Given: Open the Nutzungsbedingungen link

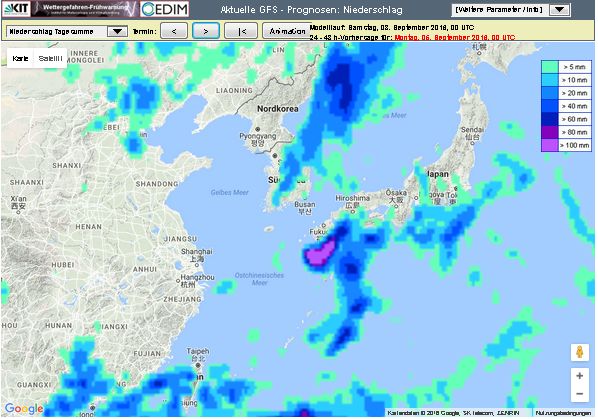Looking at the screenshot, I should [563, 413].
